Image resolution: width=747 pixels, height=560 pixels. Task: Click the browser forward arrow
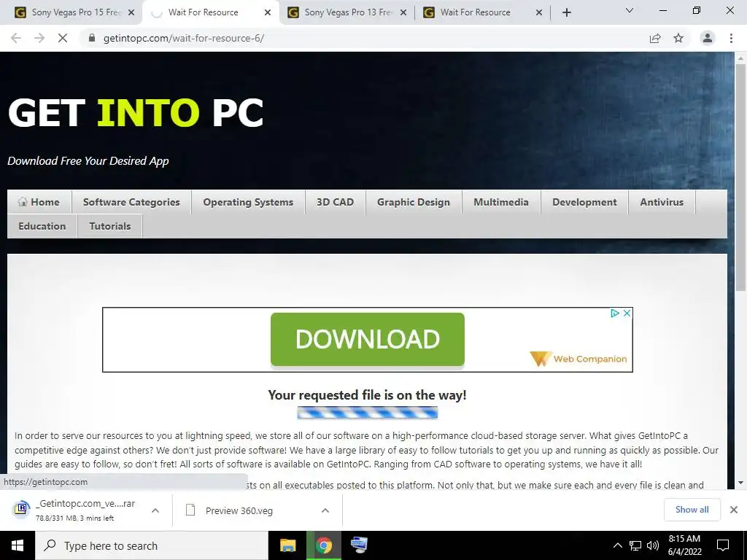coord(39,38)
